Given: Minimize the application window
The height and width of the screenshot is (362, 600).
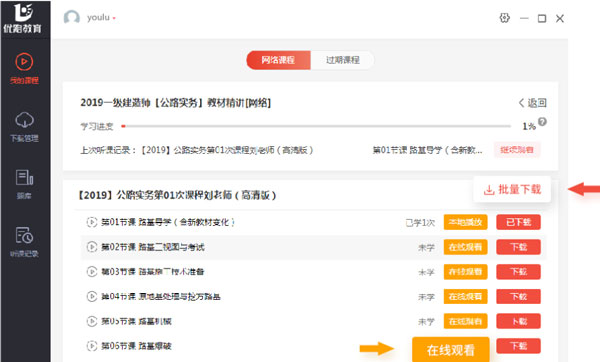Looking at the screenshot, I should click(x=524, y=18).
